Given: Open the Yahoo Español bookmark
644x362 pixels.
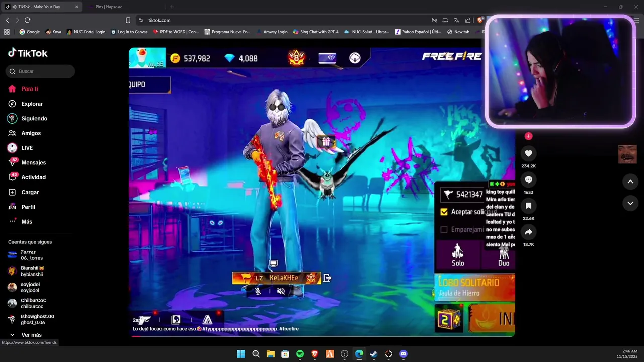Looking at the screenshot, I should point(418,32).
